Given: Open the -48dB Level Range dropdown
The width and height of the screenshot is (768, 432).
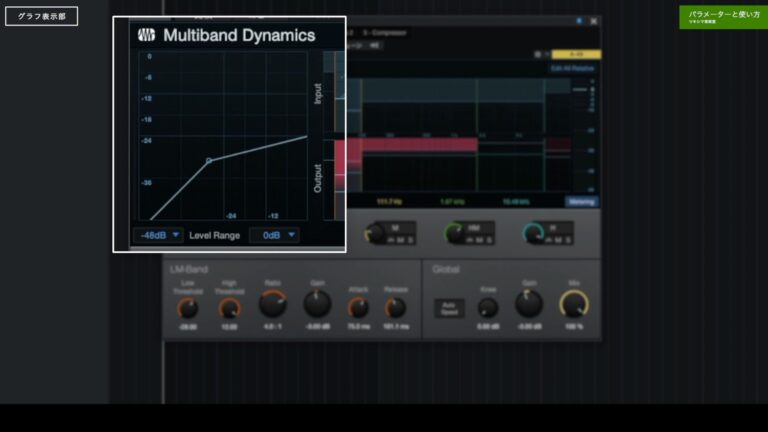Looking at the screenshot, I should [158, 235].
